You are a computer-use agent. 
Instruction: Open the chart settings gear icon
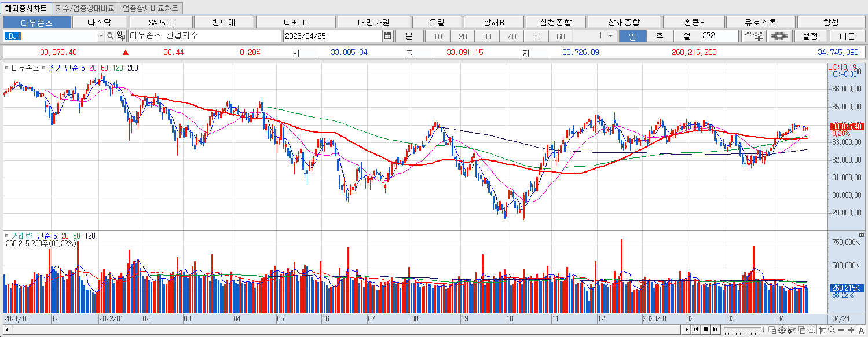779,35
